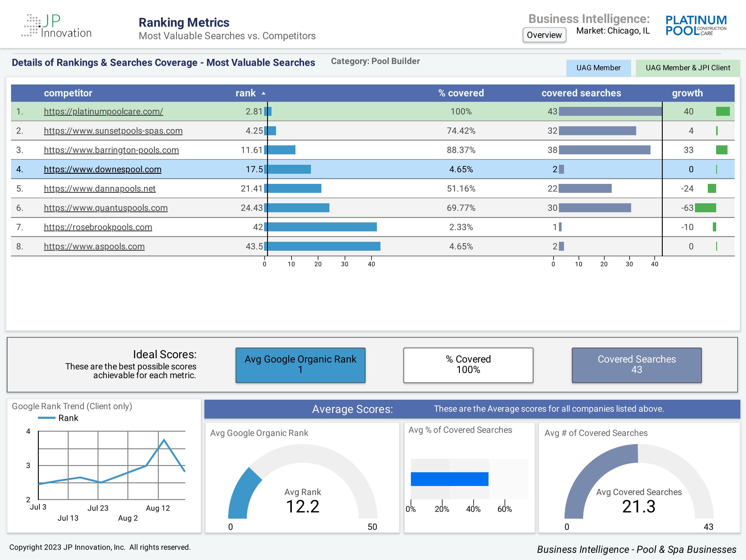Click the Rank legend entry in trend chart

(x=58, y=418)
